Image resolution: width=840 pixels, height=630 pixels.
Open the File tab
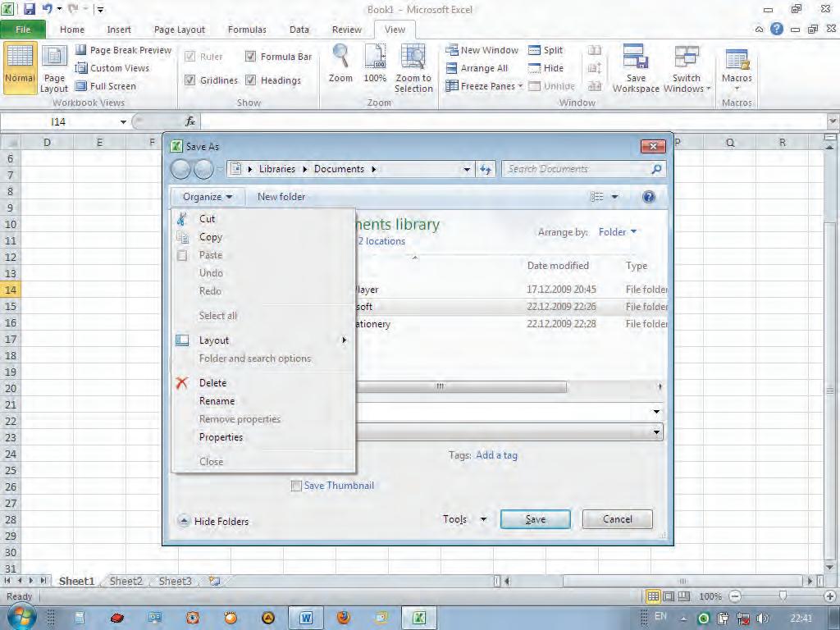pyautogui.click(x=23, y=30)
